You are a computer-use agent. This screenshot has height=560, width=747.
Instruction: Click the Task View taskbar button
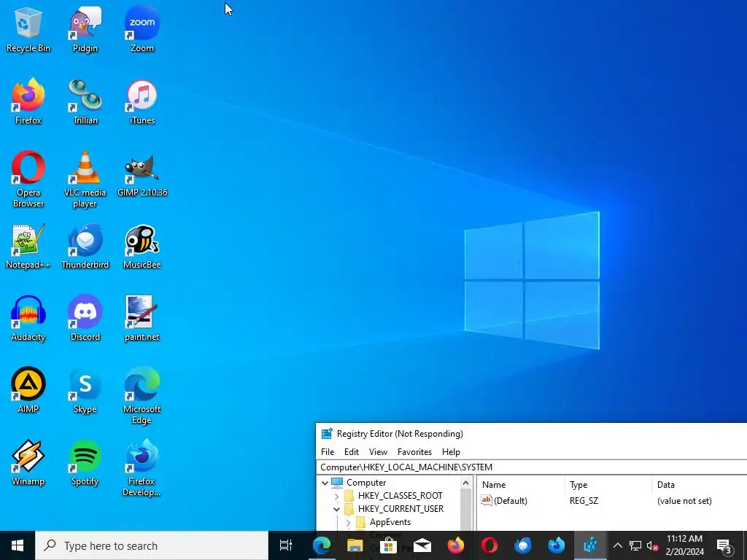[286, 545]
